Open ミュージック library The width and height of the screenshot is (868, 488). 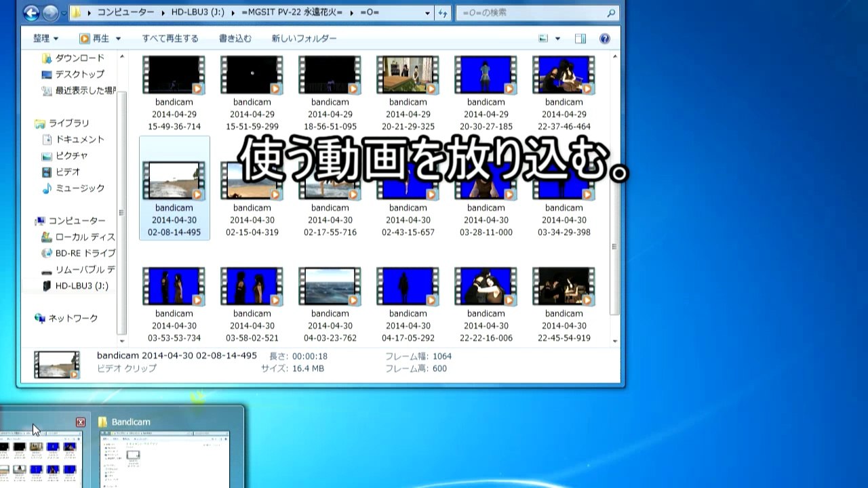(x=73, y=188)
